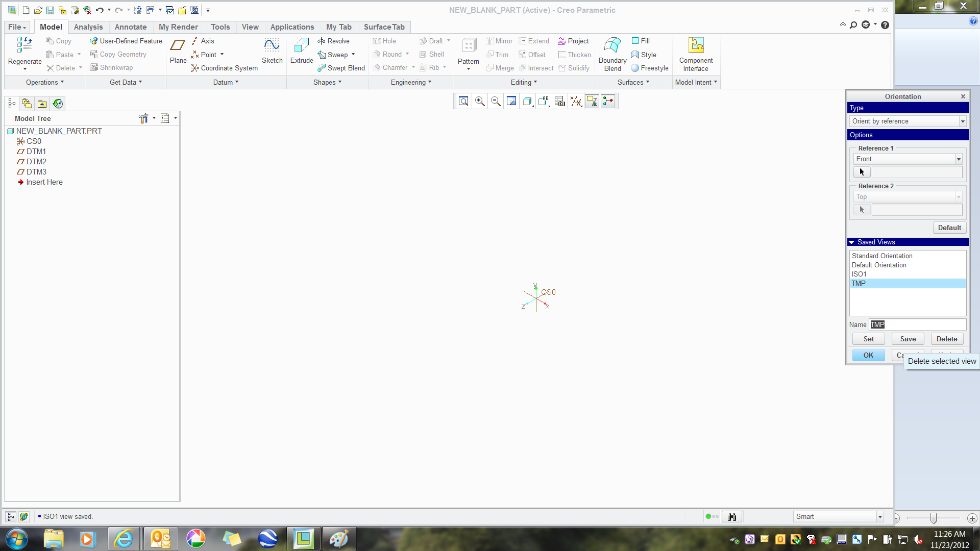This screenshot has width=980, height=551.
Task: Click the New file icon
Action: pos(26,10)
